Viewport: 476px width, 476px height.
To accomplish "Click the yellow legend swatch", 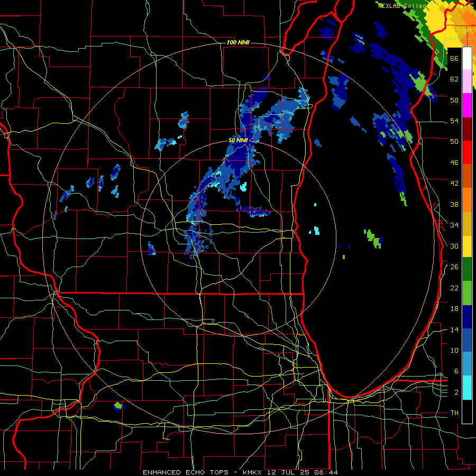I will pyautogui.click(x=467, y=246).
